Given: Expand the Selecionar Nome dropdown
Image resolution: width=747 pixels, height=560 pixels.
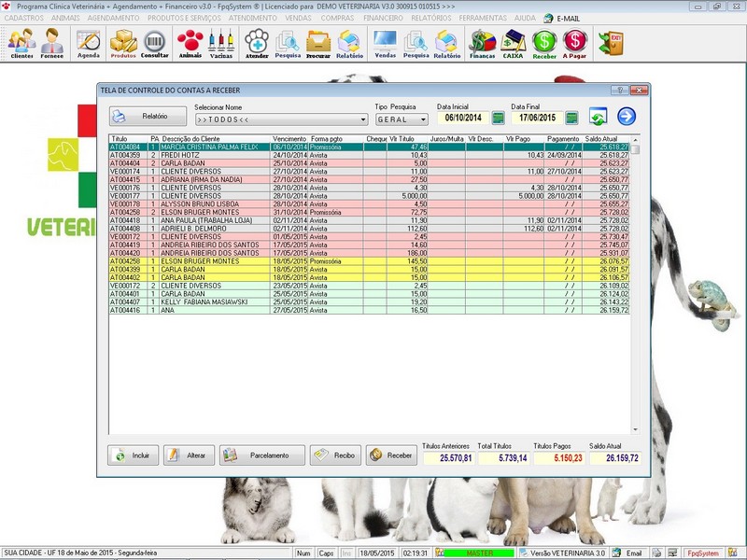Looking at the screenshot, I should [x=363, y=119].
